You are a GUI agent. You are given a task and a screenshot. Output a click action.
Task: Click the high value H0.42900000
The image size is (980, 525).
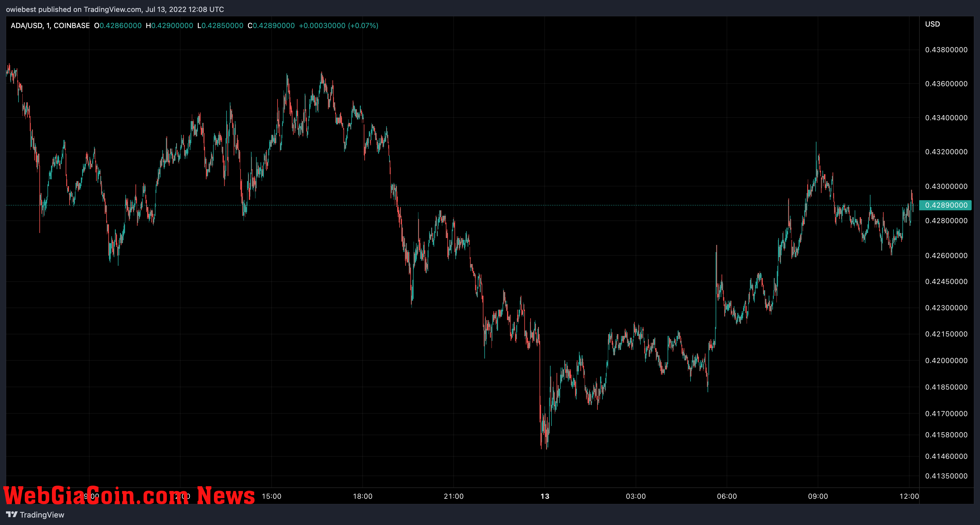click(170, 25)
